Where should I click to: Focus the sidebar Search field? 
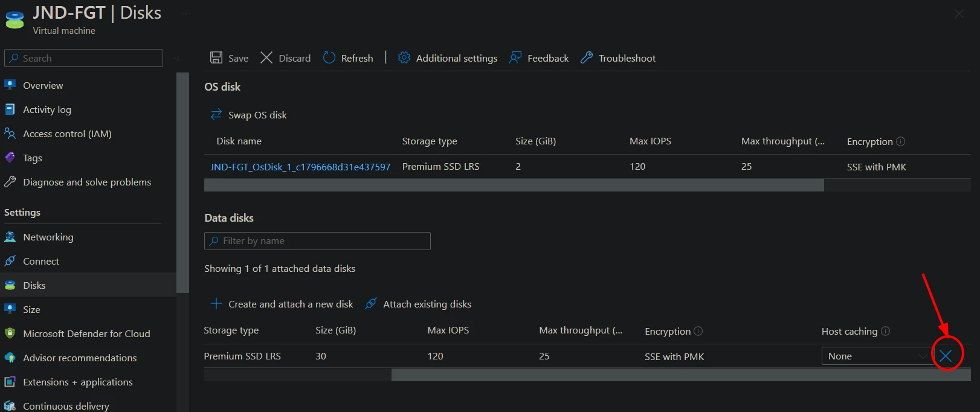83,58
